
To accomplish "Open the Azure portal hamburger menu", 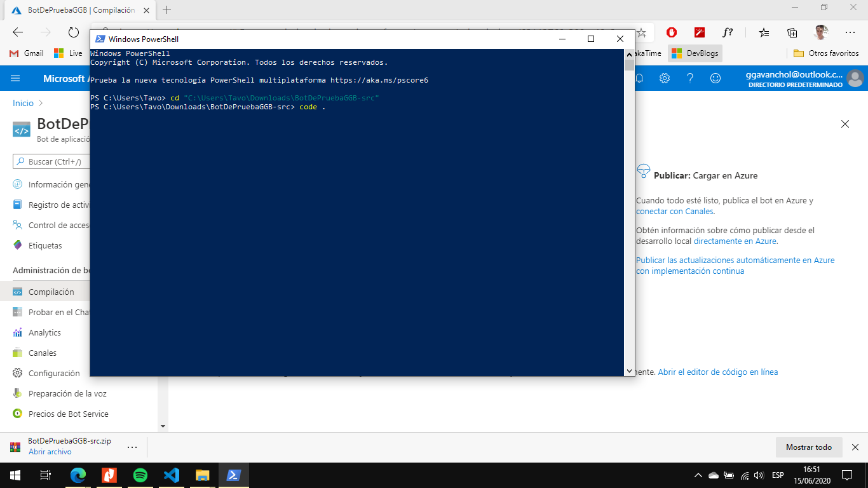I will pyautogui.click(x=16, y=78).
